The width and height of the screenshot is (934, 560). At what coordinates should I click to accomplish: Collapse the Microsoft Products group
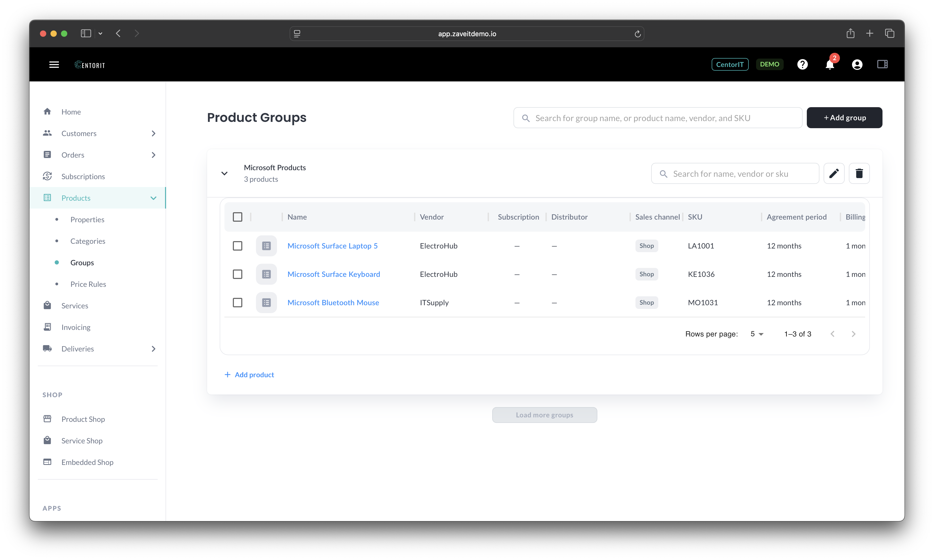[224, 174]
